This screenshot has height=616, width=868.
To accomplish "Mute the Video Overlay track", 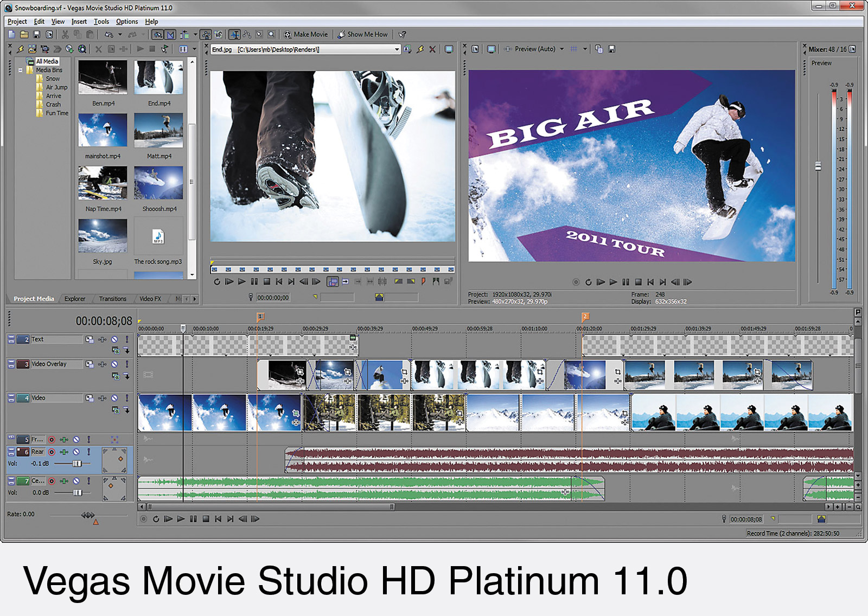I will point(114,364).
